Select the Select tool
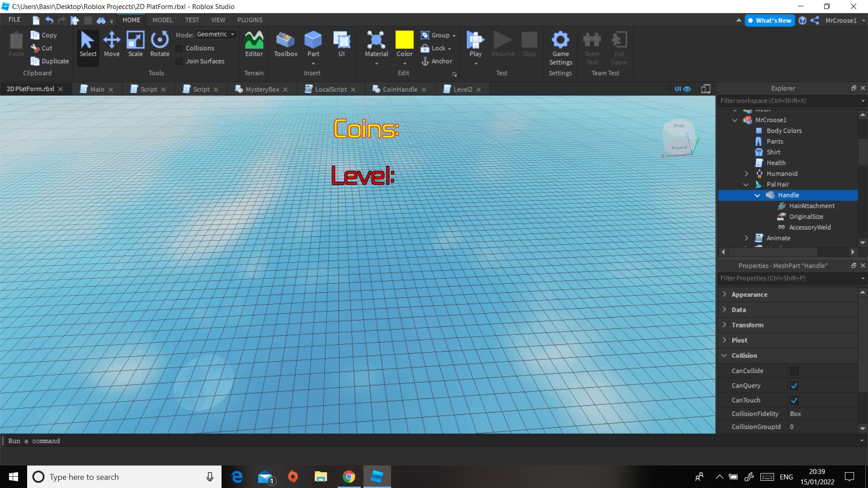The image size is (868, 488). tap(88, 44)
